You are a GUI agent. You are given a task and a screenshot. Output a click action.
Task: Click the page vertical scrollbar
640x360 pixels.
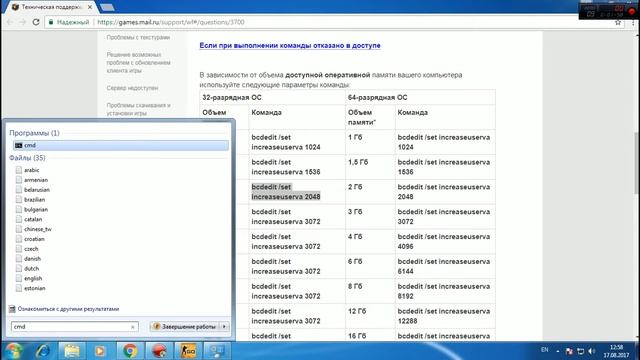pos(637,163)
